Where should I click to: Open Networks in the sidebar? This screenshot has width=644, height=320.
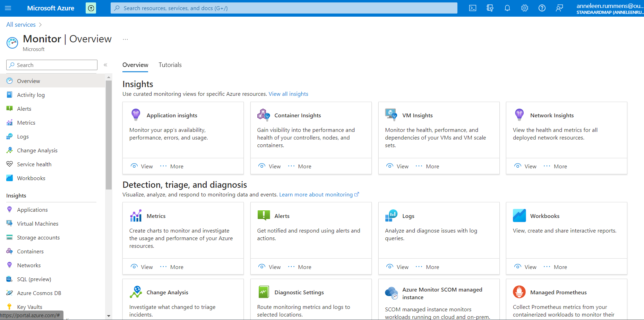coord(52,265)
